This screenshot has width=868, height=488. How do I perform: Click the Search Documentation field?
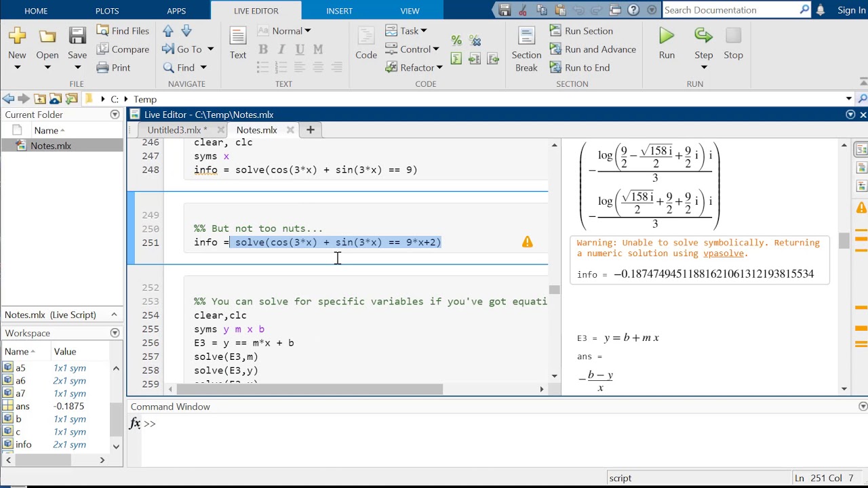point(730,9)
